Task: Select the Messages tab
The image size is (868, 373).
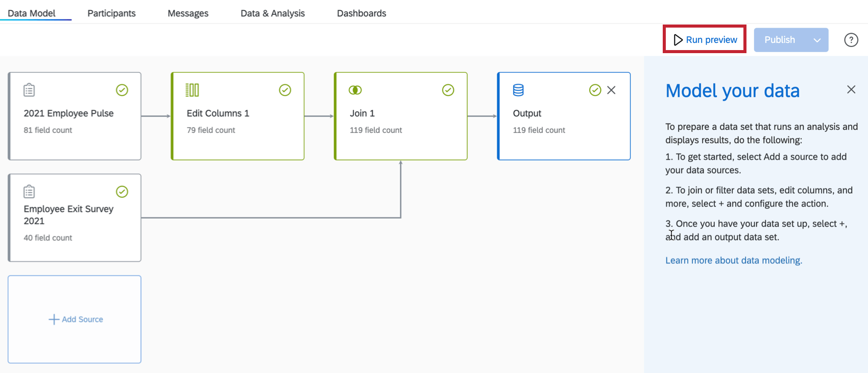Action: (x=188, y=13)
